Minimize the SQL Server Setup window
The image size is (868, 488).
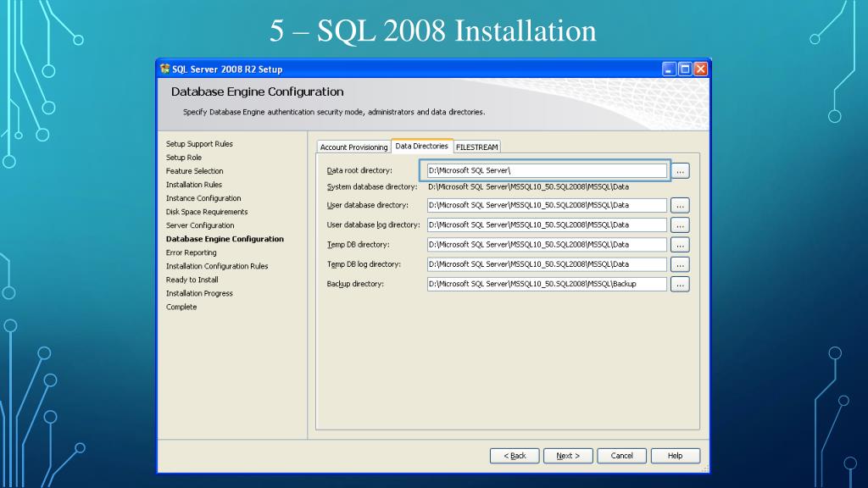point(670,69)
